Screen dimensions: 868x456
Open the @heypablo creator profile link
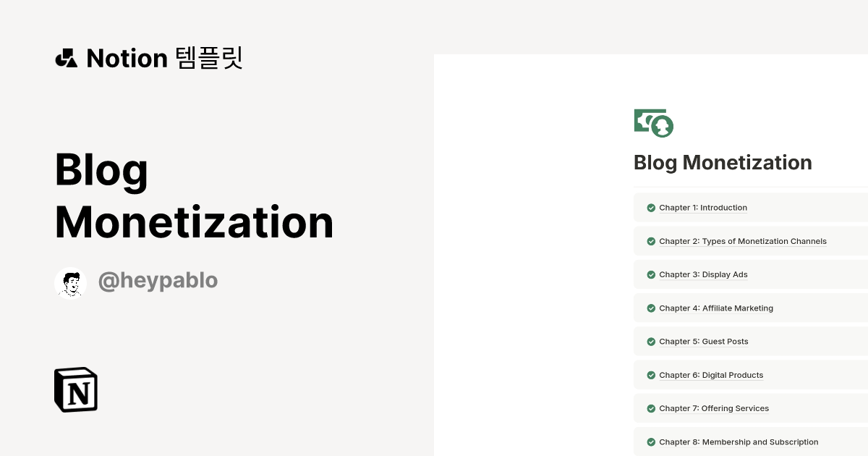point(158,281)
